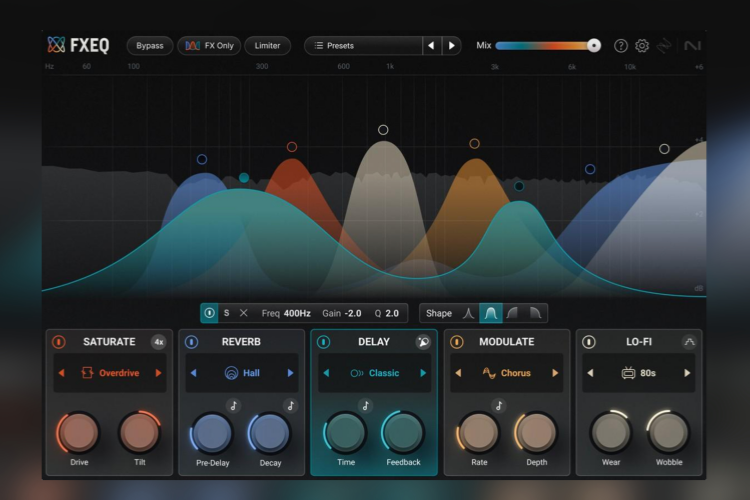
Task: Select the bell Shape filter icon
Action: pyautogui.click(x=490, y=313)
